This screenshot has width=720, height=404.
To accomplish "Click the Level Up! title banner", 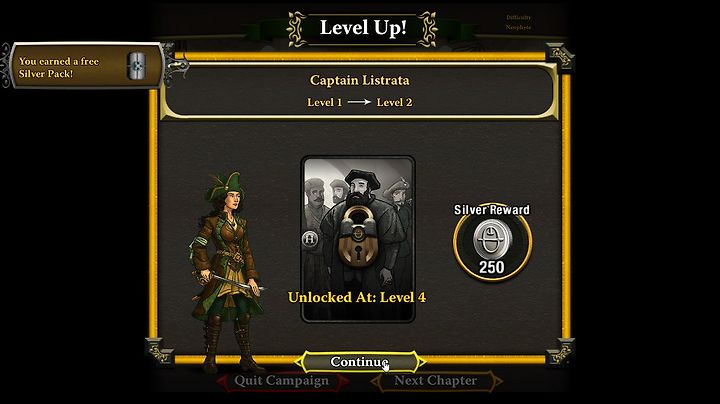I will [x=363, y=28].
